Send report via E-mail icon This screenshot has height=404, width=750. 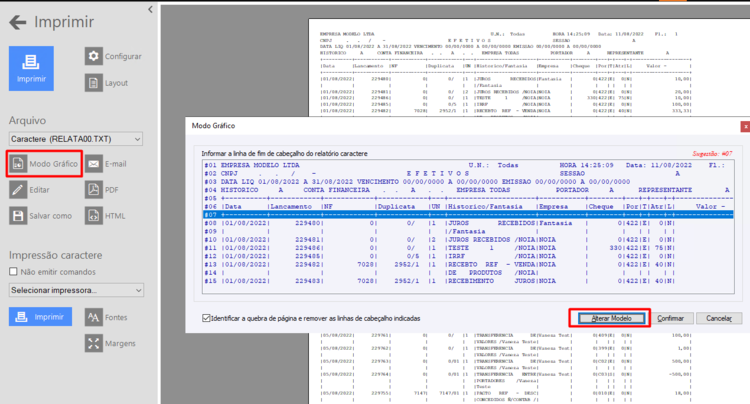[94, 164]
